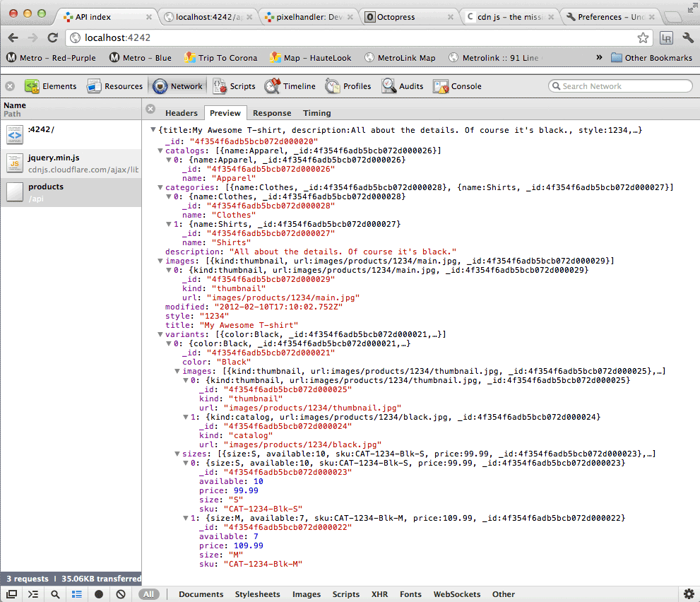The height and width of the screenshot is (602, 700).
Task: Filter requests to show only XHR
Action: click(x=379, y=594)
